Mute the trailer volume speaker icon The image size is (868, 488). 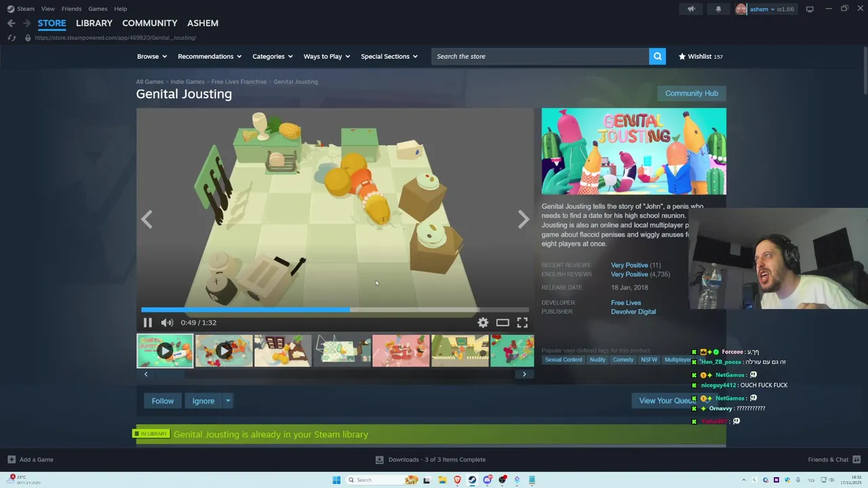pos(167,323)
